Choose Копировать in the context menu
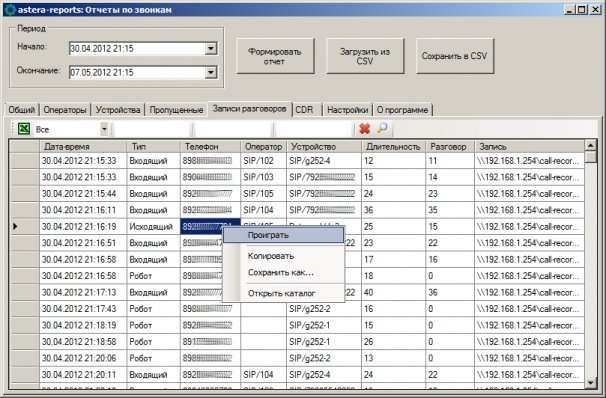606x398 pixels. coord(283,256)
